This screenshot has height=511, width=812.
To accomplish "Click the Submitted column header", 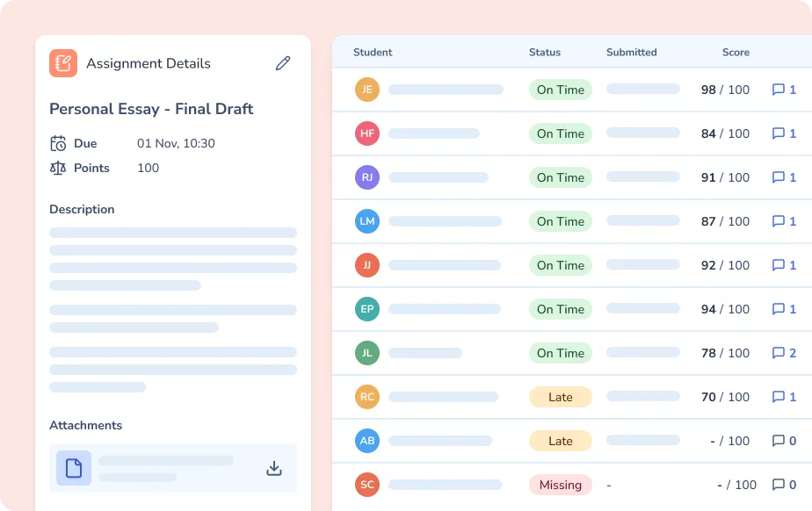I will [631, 52].
